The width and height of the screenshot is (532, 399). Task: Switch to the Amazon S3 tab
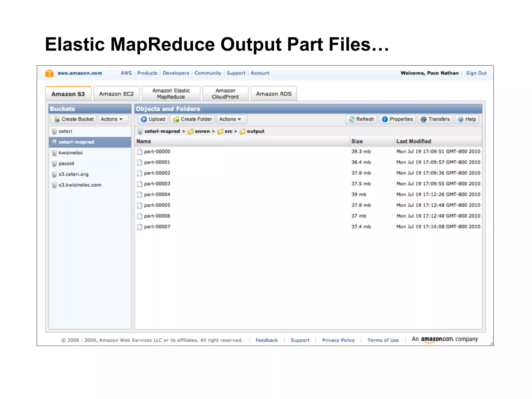coord(68,94)
